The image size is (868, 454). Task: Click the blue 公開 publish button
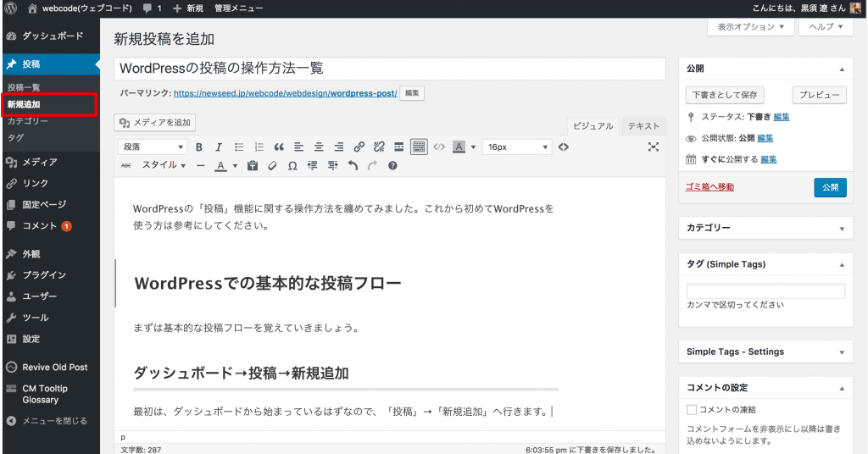pos(831,187)
